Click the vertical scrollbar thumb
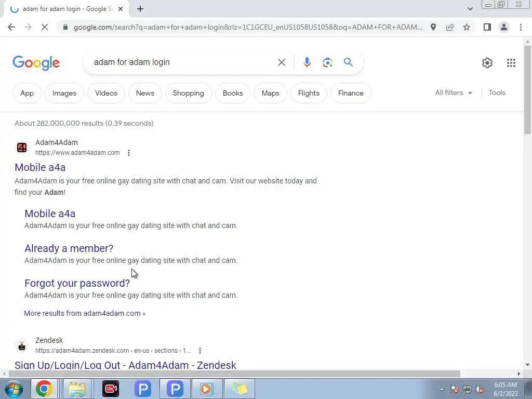Screen dimensions: 532x399 (527, 89)
